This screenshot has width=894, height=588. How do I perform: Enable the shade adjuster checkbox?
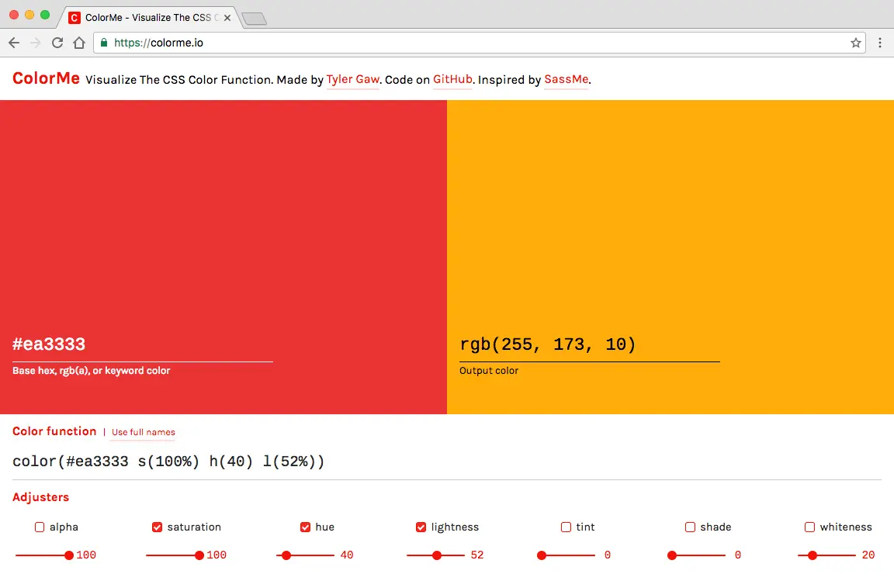click(x=690, y=527)
